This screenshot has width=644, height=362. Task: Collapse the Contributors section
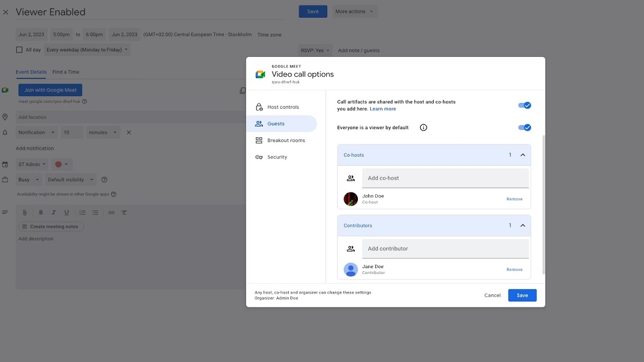[522, 225]
